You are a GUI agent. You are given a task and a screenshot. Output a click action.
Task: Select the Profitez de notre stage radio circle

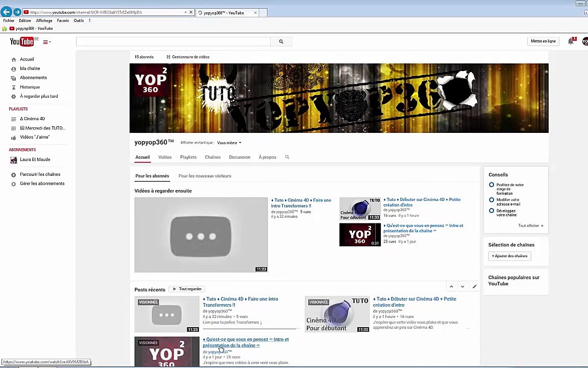pyautogui.click(x=492, y=185)
